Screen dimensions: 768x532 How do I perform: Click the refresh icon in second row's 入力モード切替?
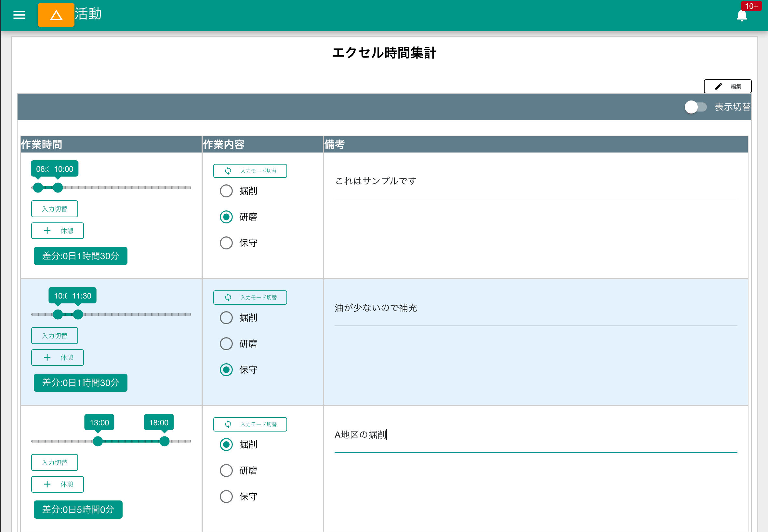(x=228, y=297)
